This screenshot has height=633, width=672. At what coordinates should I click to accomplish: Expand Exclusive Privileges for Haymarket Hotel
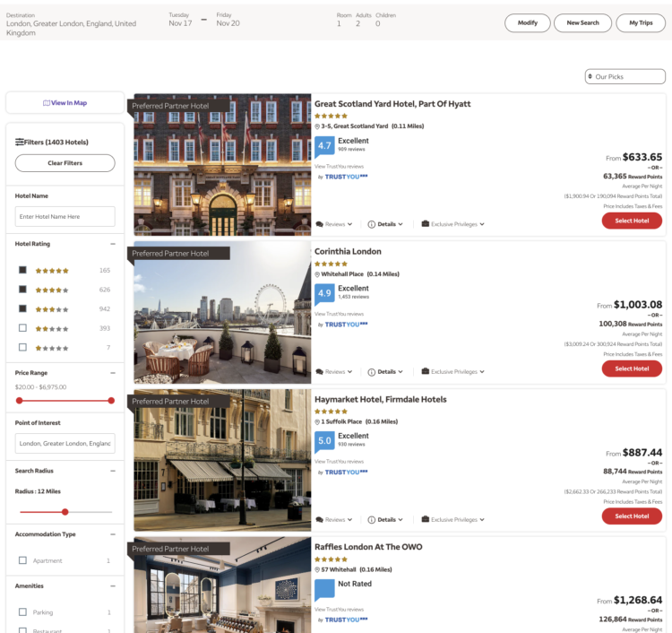[x=453, y=520]
